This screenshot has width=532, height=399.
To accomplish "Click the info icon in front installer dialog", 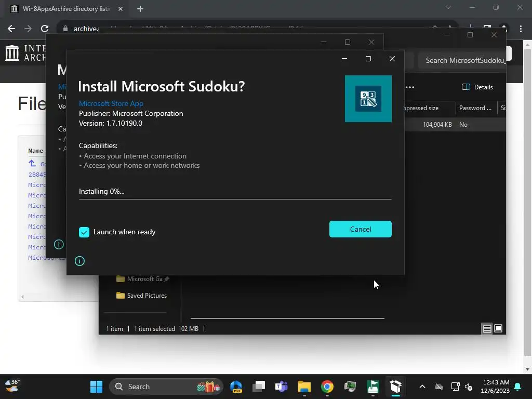I will (x=79, y=261).
